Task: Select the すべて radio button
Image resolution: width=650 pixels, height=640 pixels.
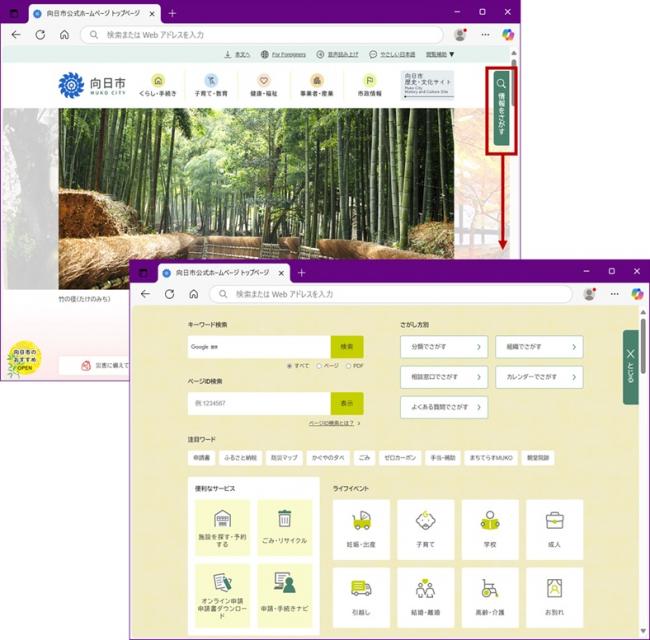Action: pyautogui.click(x=289, y=366)
